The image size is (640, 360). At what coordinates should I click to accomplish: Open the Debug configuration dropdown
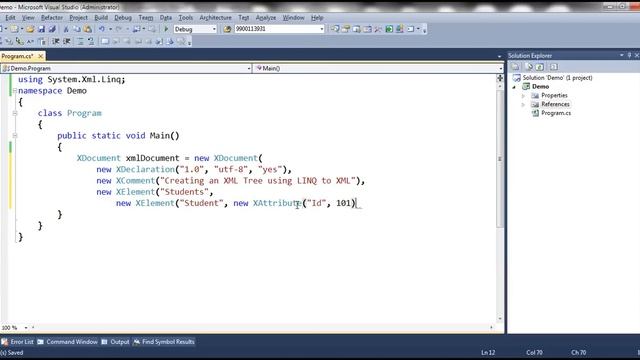pos(214,29)
